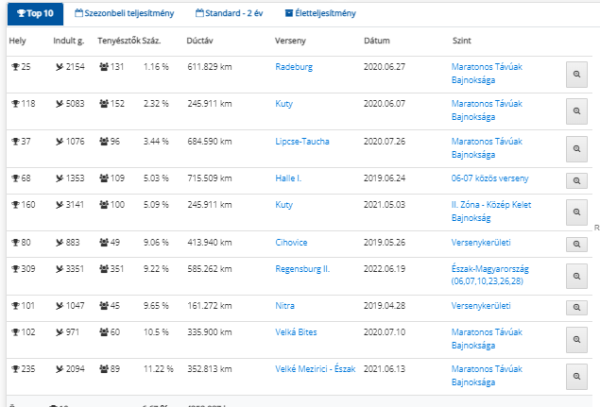Open Maratonos Távúak Bajnoksága link in Radeburg row

click(x=487, y=73)
